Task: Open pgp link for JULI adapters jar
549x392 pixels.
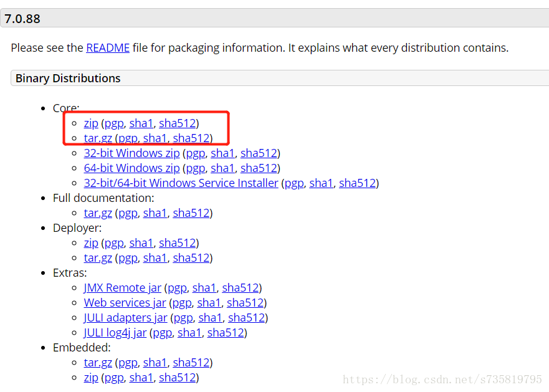Action: [x=183, y=318]
